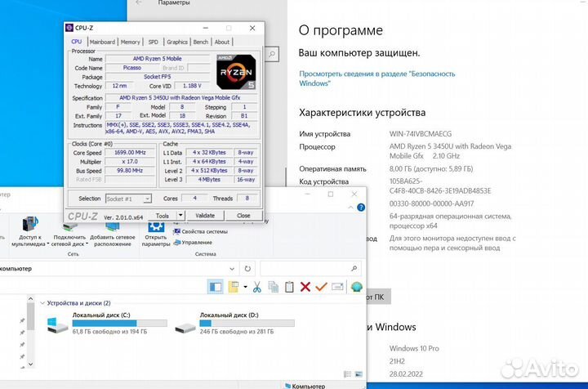Viewport: 588px width, 389px height.
Task: Click the orange checkmark Properties icon
Action: pyautogui.click(x=322, y=288)
